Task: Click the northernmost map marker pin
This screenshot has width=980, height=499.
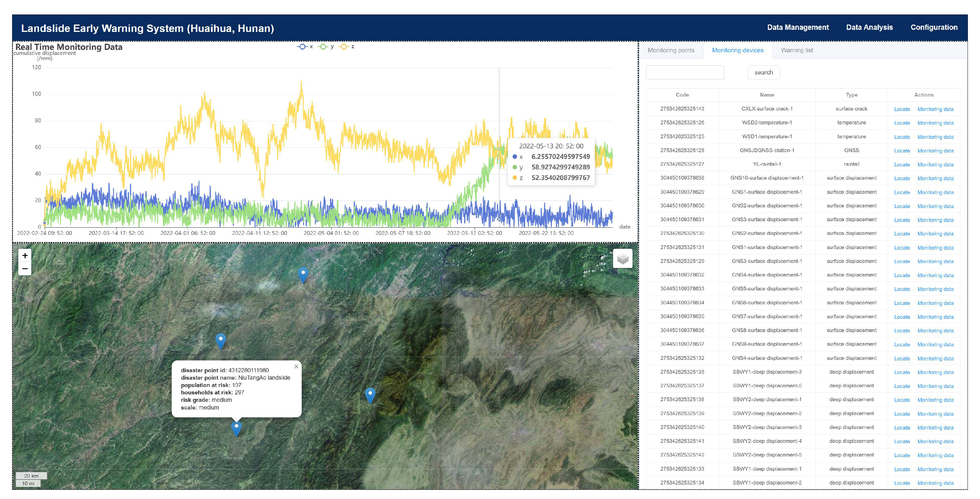Action: [x=303, y=274]
